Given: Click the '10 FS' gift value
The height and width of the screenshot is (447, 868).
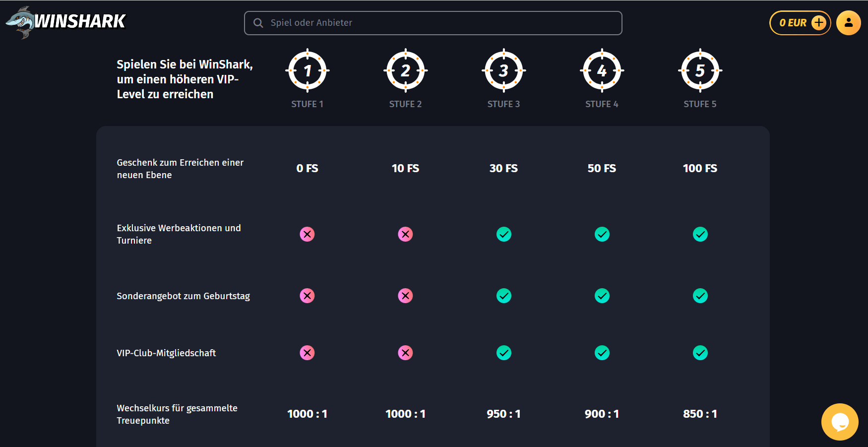Looking at the screenshot, I should (x=406, y=169).
